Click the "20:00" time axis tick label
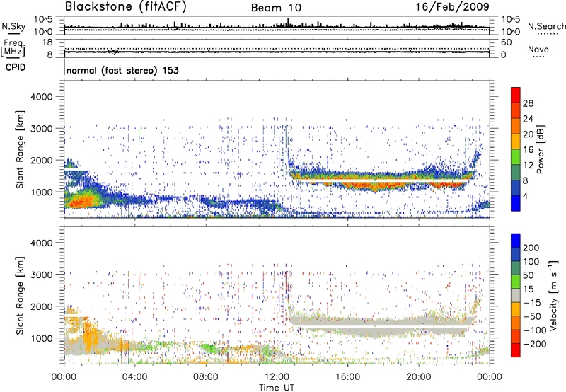 tap(418, 377)
